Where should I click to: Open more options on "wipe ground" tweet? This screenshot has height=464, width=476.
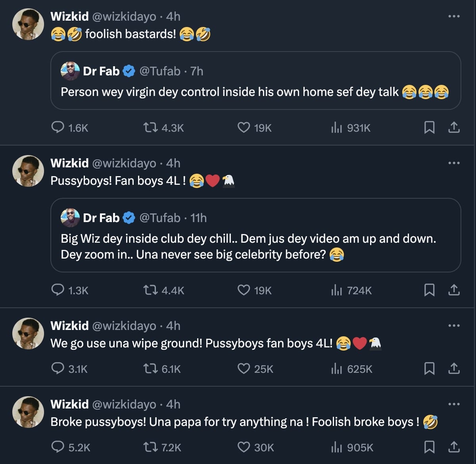coord(454,326)
